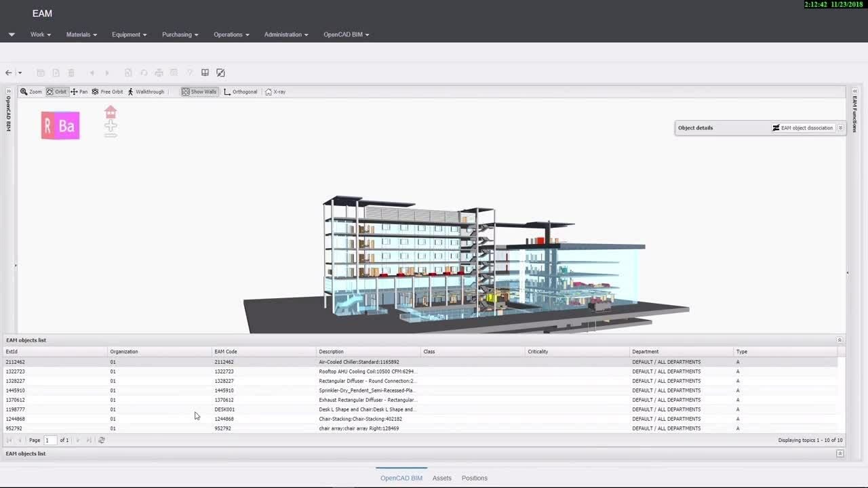
Task: Click the greyed copy record icon
Action: [127, 73]
